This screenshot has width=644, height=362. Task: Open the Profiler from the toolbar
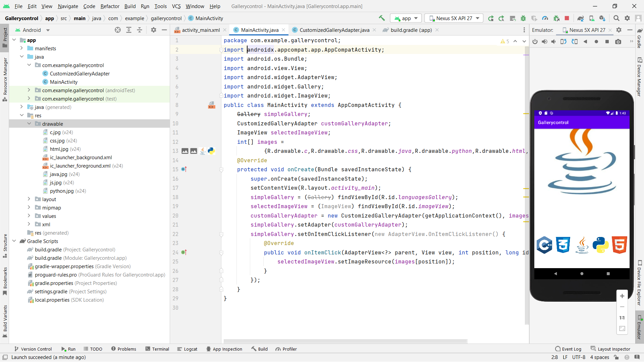[x=546, y=18]
